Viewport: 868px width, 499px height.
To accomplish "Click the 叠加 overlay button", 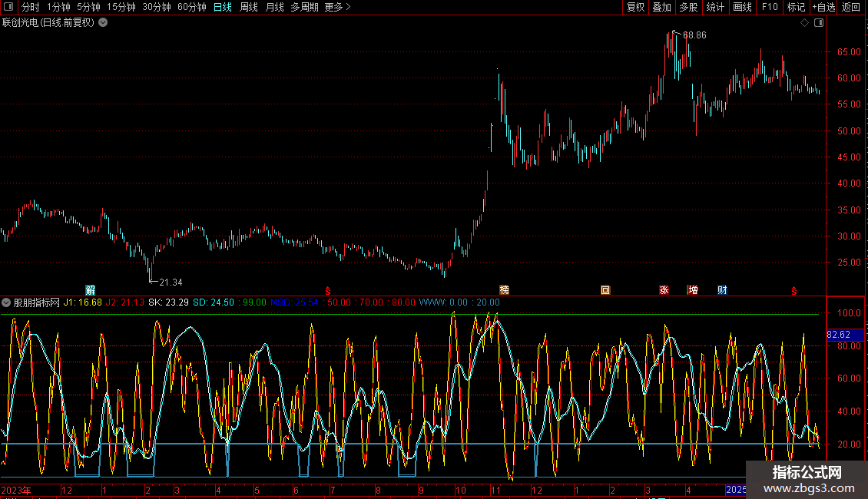I will click(661, 7).
